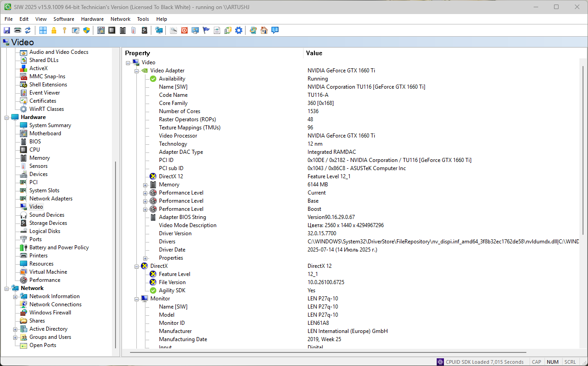Click the blue gear options toolbar icon

pyautogui.click(x=239, y=30)
